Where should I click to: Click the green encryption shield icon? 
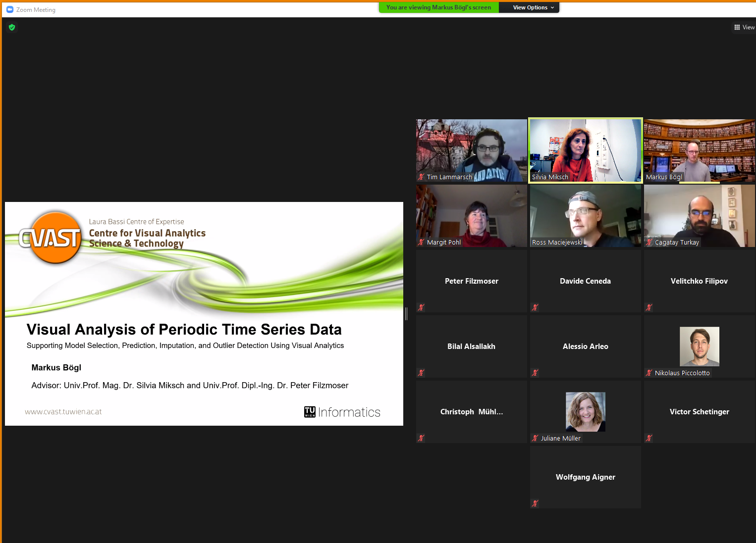(x=12, y=27)
